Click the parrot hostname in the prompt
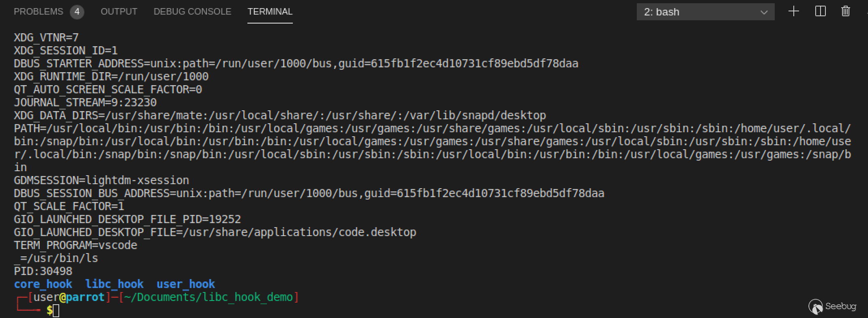Viewport: 868px width, 318px height. tap(85, 297)
